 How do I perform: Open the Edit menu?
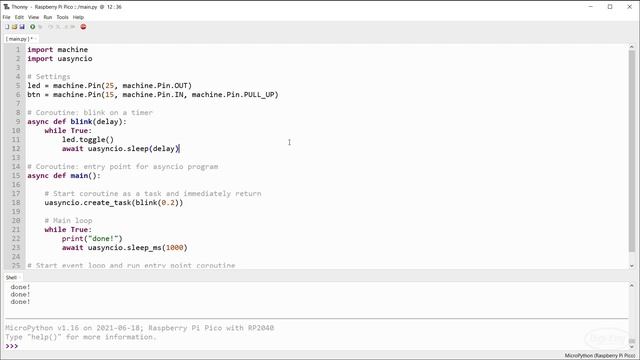tap(19, 17)
